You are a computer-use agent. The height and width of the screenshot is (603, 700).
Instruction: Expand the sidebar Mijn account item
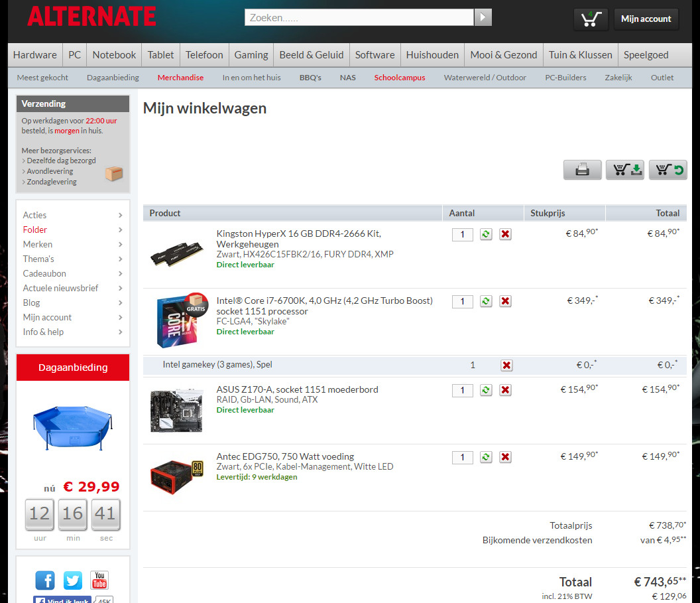(x=73, y=317)
